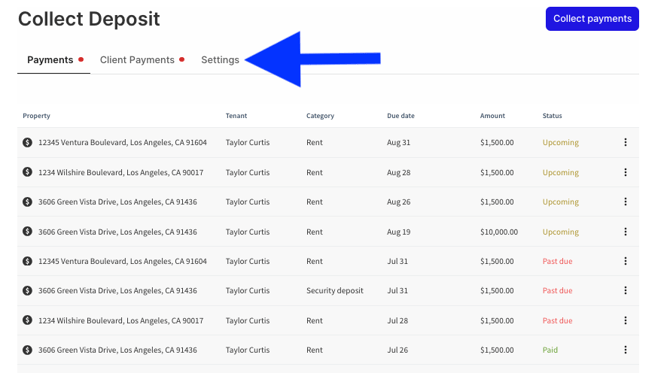
Task: Open three-dot menu for Aug 28 payment
Action: pyautogui.click(x=625, y=172)
